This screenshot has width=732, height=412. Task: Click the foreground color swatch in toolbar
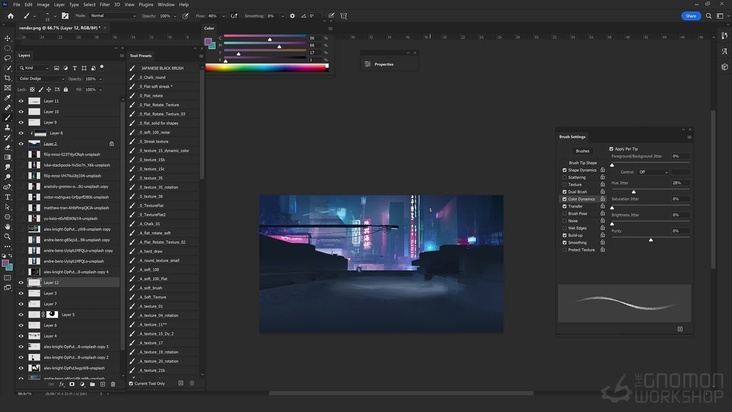5,264
